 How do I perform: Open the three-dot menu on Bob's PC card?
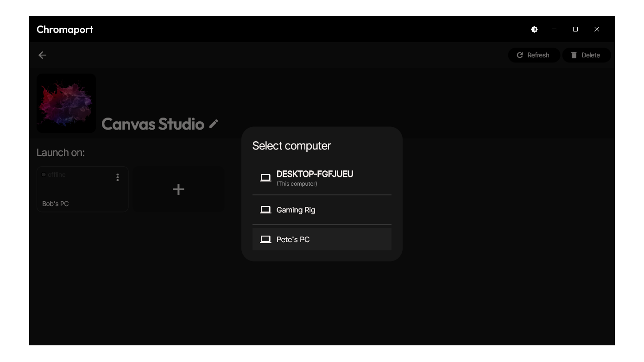[x=118, y=177]
